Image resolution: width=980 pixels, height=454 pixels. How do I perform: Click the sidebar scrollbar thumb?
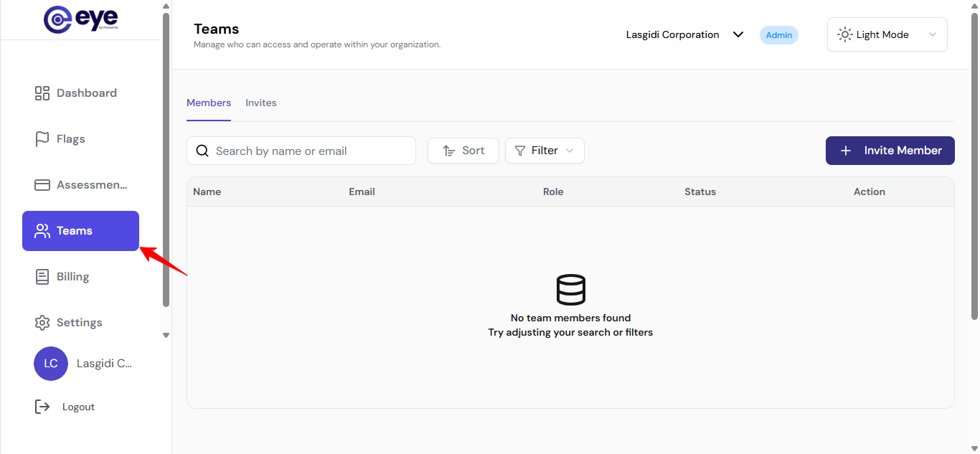point(166,159)
